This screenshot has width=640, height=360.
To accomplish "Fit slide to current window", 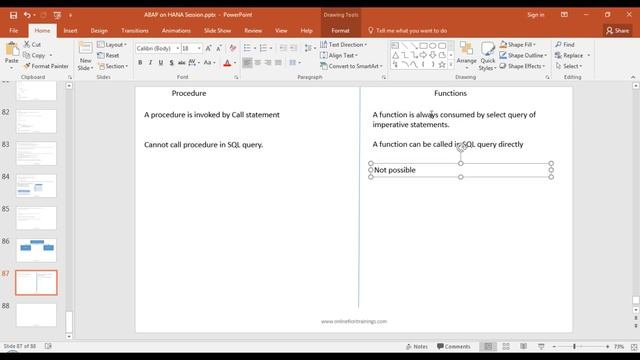I will 634,347.
